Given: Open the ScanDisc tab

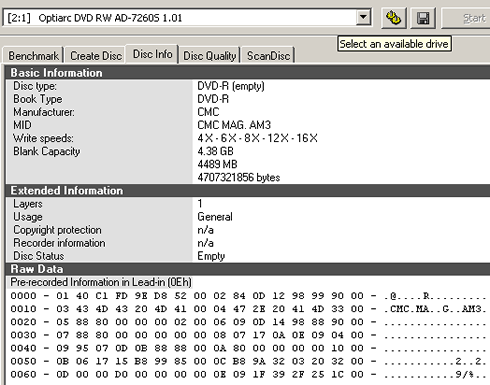Looking at the screenshot, I should coord(268,55).
